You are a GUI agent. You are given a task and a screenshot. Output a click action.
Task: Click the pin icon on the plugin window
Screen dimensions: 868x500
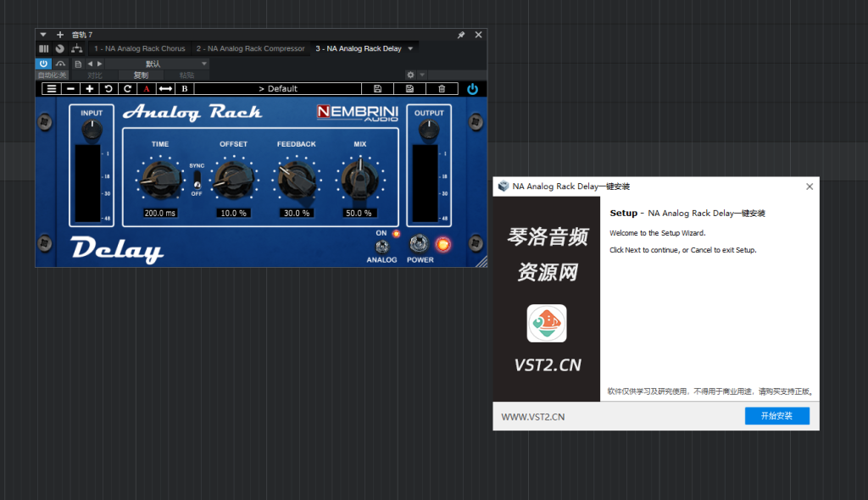pyautogui.click(x=461, y=35)
